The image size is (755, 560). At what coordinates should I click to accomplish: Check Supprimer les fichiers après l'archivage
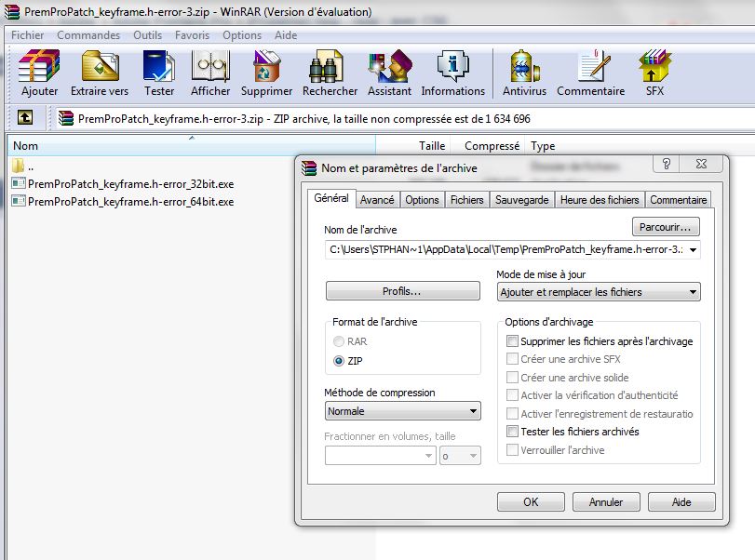(x=512, y=341)
